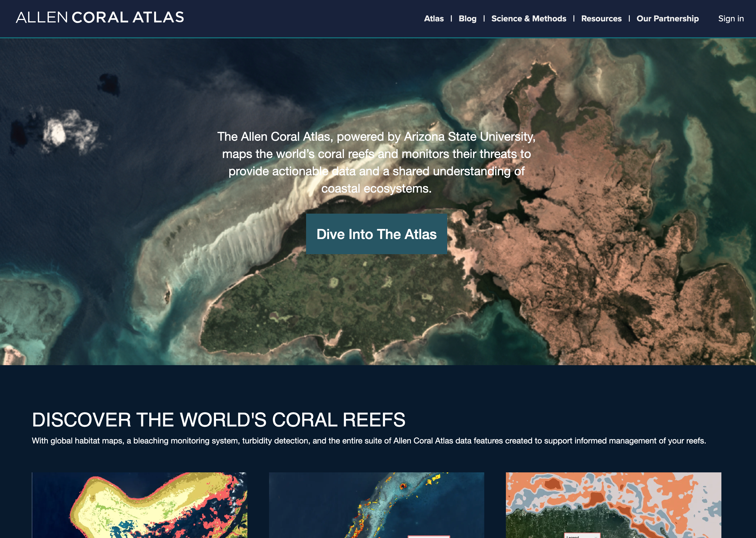The height and width of the screenshot is (538, 756).
Task: Navigate to the Blog section
Action: click(467, 19)
